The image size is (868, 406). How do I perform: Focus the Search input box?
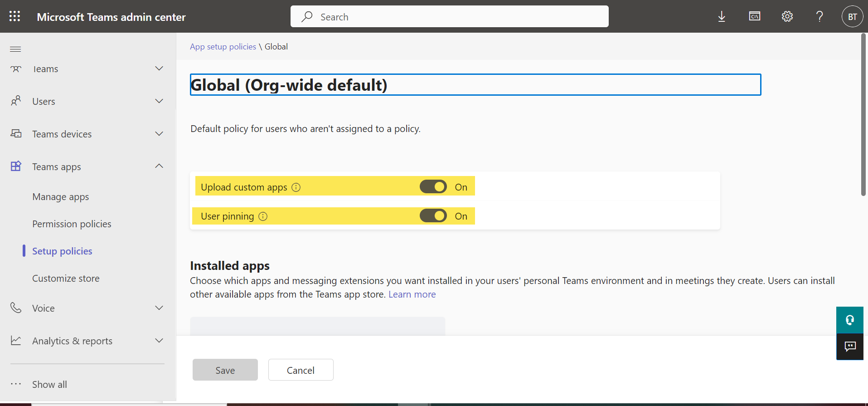click(450, 16)
